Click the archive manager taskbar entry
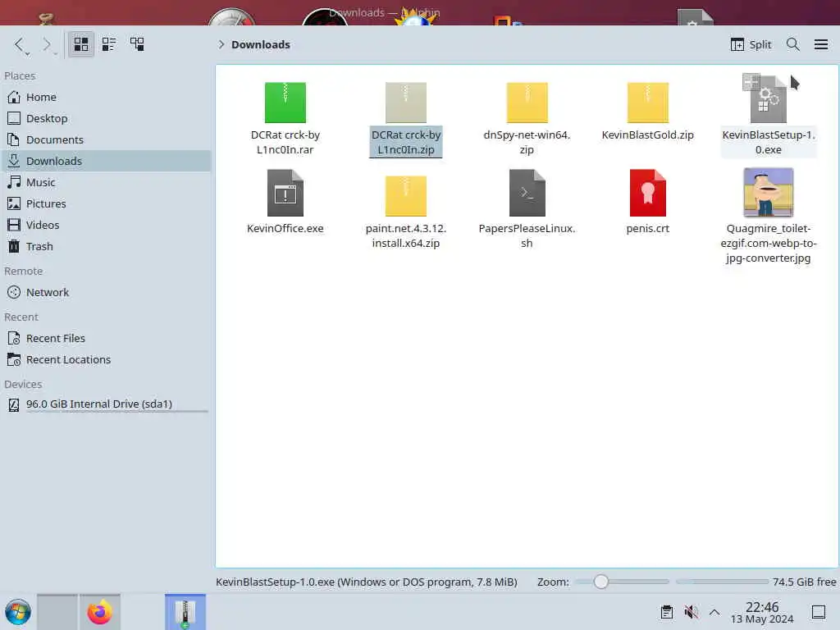Screen dimensions: 840x630 coord(185,612)
